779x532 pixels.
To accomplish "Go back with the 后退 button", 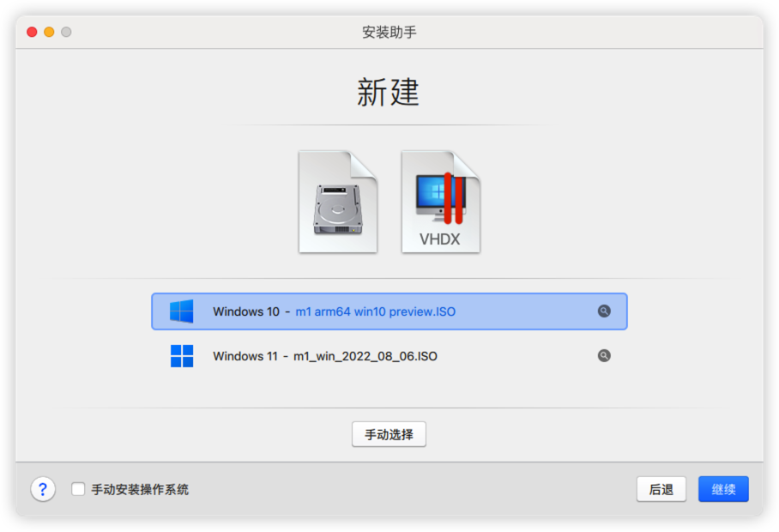I will pos(661,489).
